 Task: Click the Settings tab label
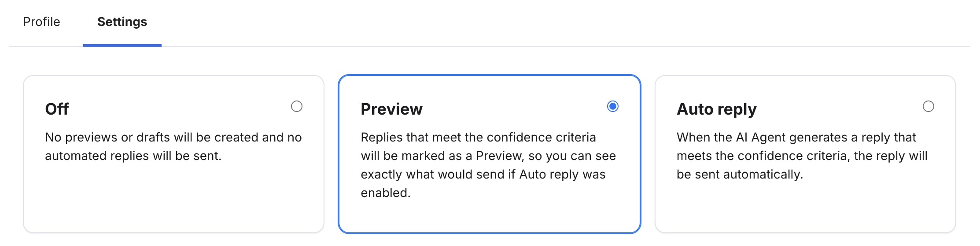122,22
